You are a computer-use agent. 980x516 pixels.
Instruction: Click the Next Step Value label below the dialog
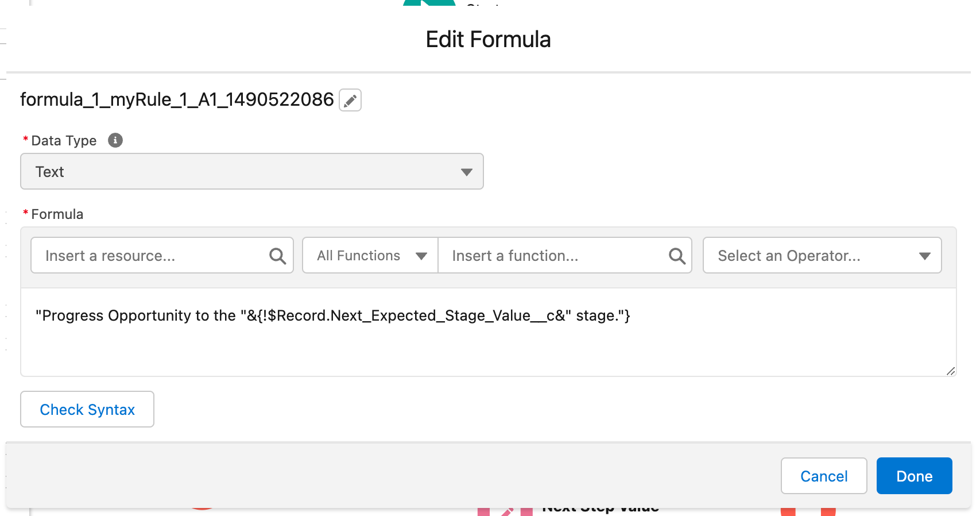click(601, 509)
